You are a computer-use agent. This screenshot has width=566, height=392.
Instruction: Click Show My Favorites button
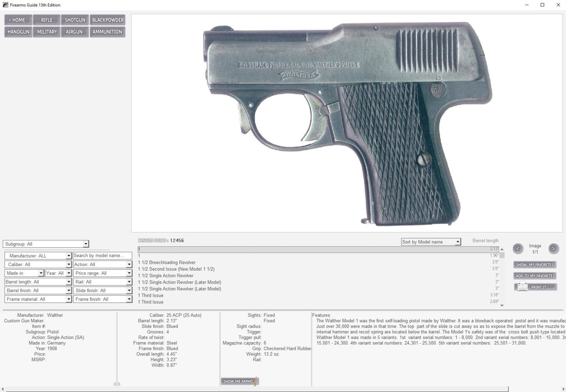535,265
